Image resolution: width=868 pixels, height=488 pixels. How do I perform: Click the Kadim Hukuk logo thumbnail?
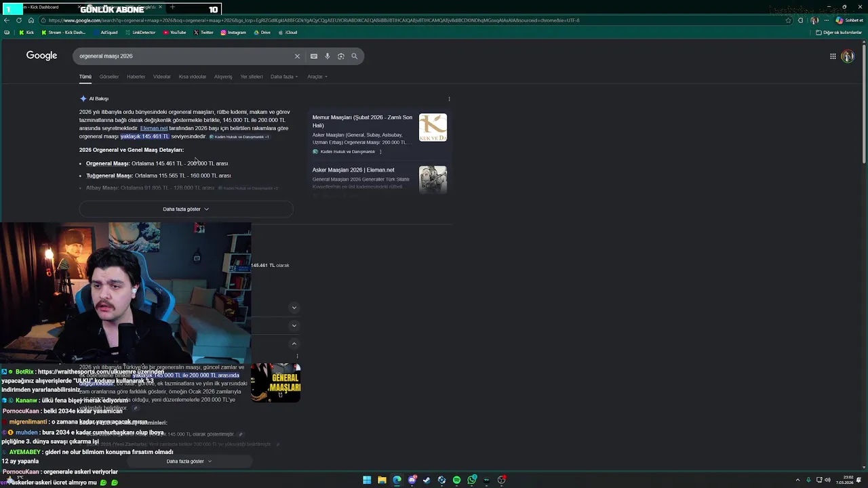(x=433, y=127)
